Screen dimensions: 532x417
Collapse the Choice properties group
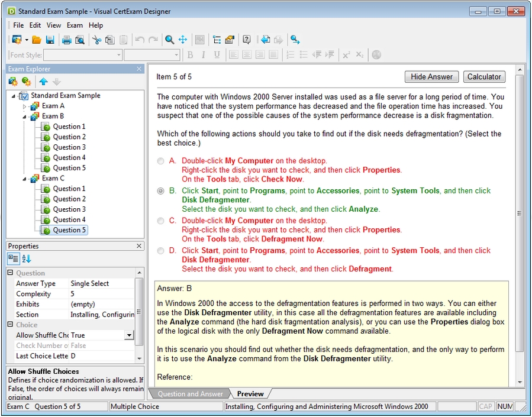(10, 324)
